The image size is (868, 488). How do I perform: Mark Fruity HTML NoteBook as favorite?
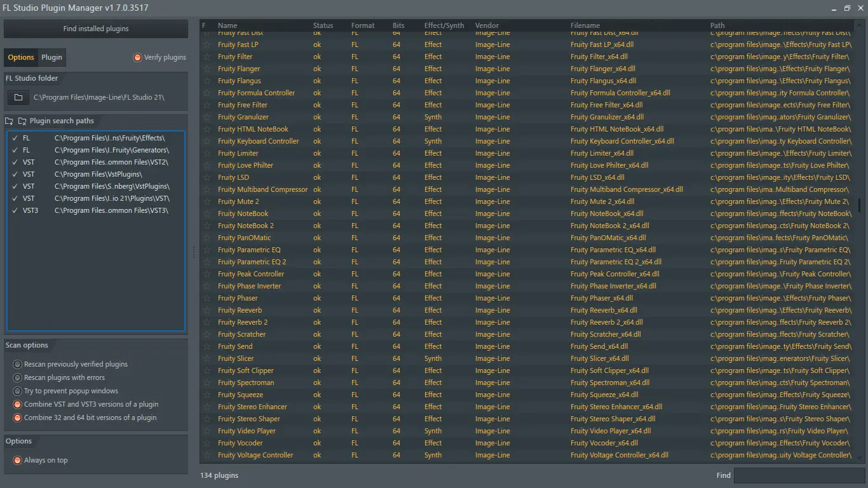[207, 129]
